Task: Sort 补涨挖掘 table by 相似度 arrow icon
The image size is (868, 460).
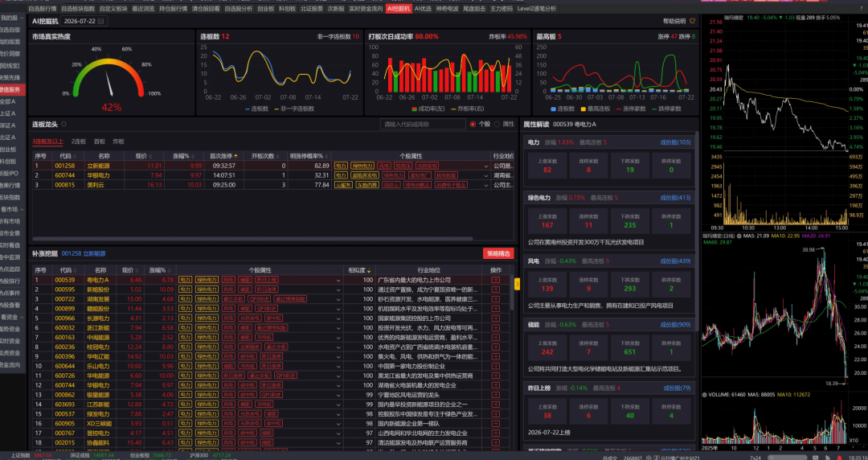Action: tap(369, 270)
